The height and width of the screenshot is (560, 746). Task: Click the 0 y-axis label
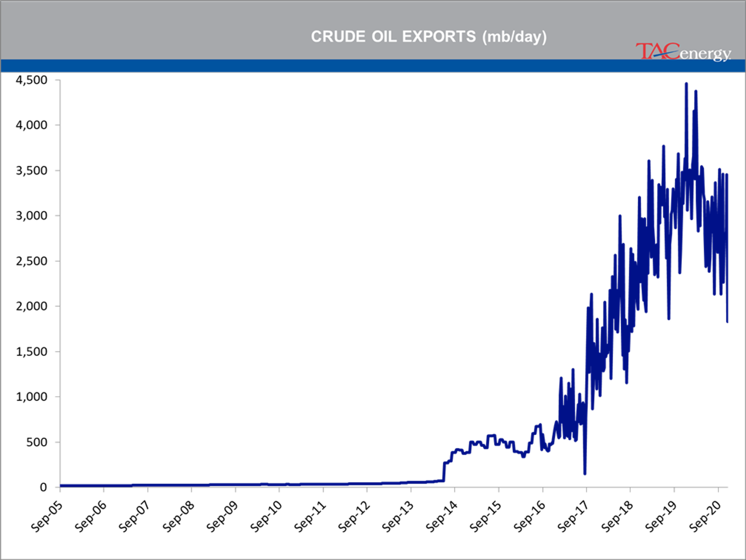tap(44, 488)
